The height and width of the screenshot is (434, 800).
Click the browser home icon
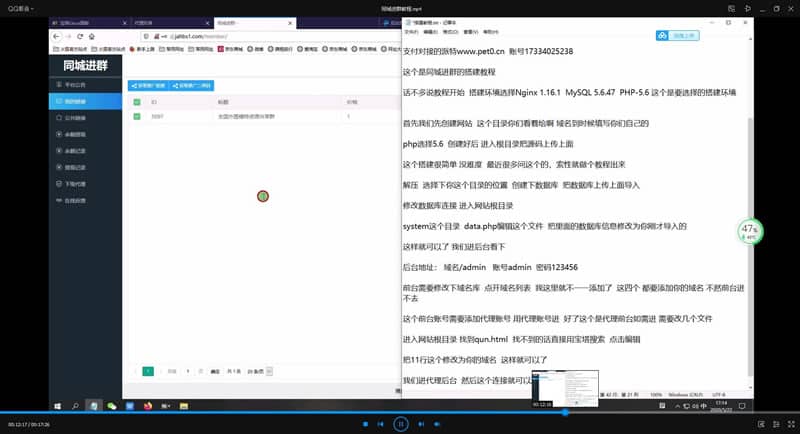pos(92,36)
